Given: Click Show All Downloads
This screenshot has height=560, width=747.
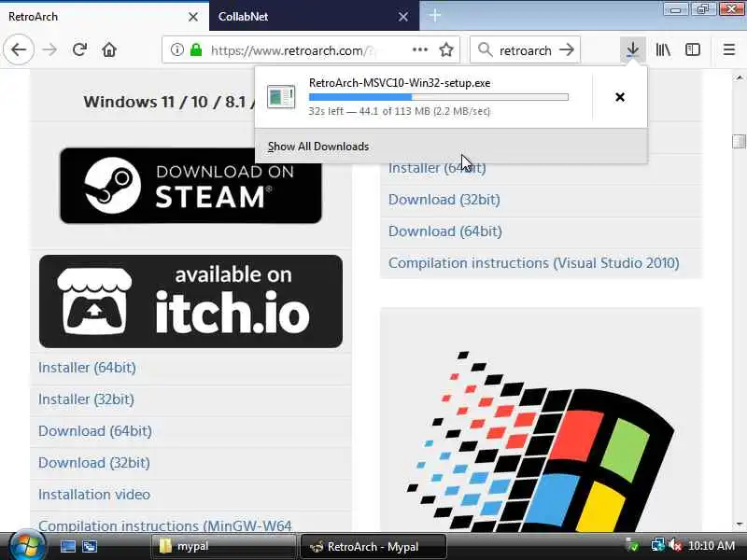Looking at the screenshot, I should click(451, 147).
